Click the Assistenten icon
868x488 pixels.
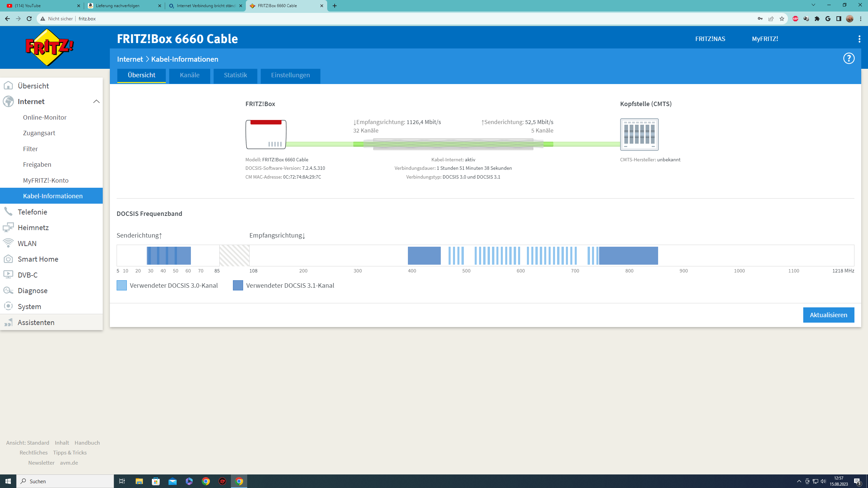click(x=8, y=322)
